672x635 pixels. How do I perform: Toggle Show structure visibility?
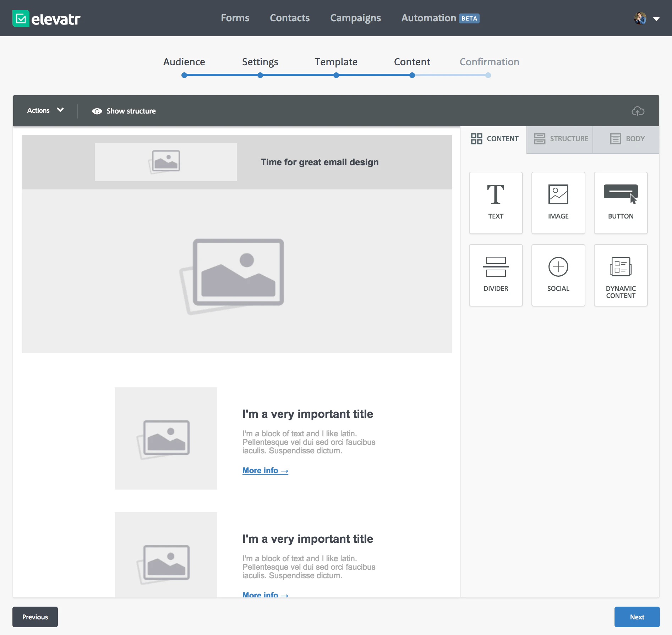point(124,111)
